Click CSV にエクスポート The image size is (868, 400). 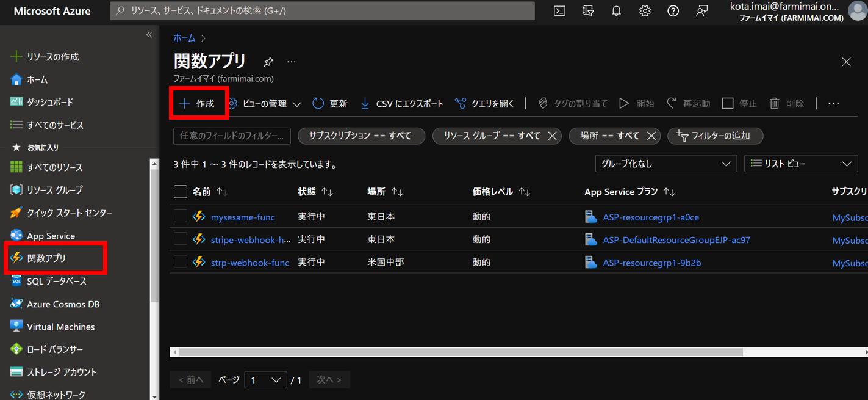tap(401, 104)
